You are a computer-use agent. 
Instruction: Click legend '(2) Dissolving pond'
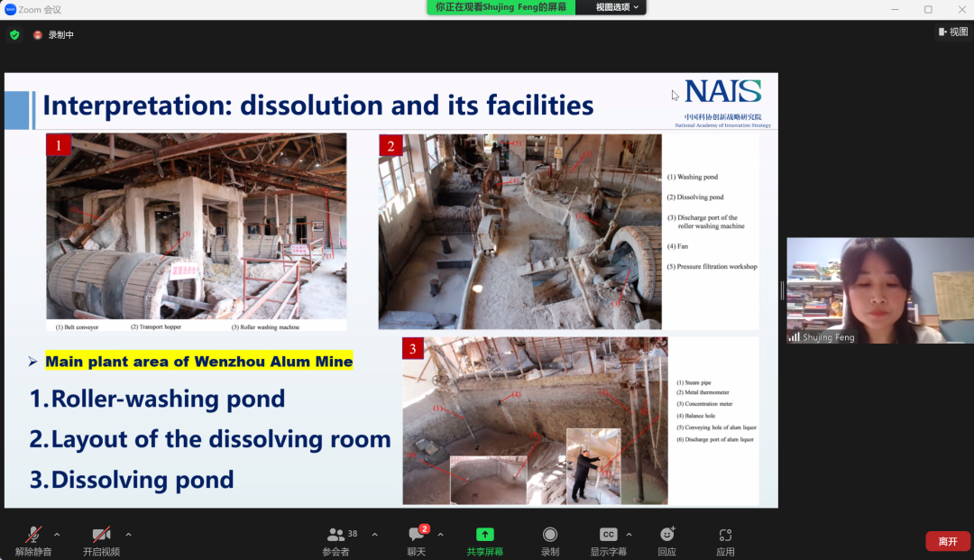(x=695, y=197)
